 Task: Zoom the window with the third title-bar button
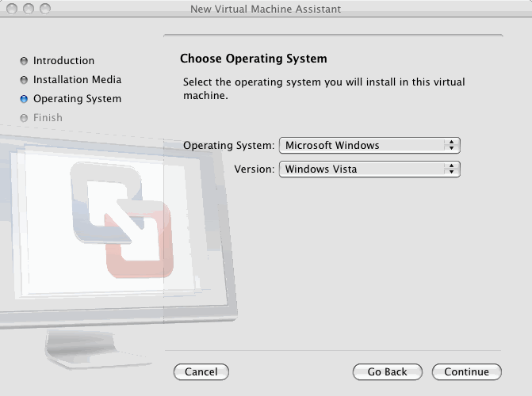45,9
